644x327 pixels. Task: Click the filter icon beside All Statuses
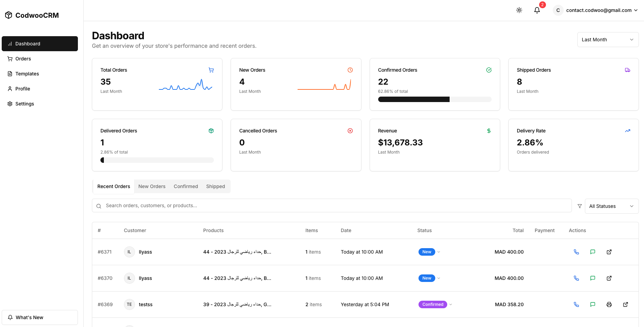tap(580, 206)
